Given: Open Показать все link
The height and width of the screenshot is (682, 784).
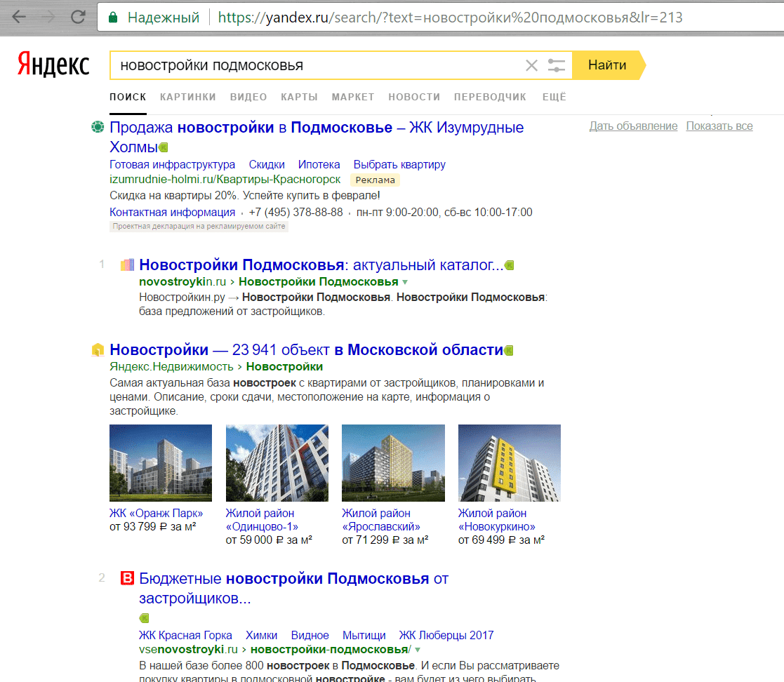Looking at the screenshot, I should tap(719, 126).
